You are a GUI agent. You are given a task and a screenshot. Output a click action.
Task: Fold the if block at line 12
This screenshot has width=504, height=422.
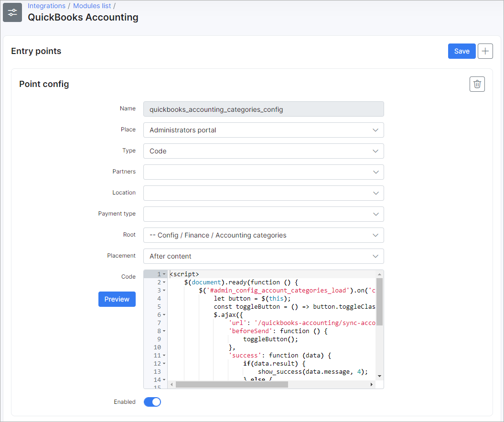point(164,364)
